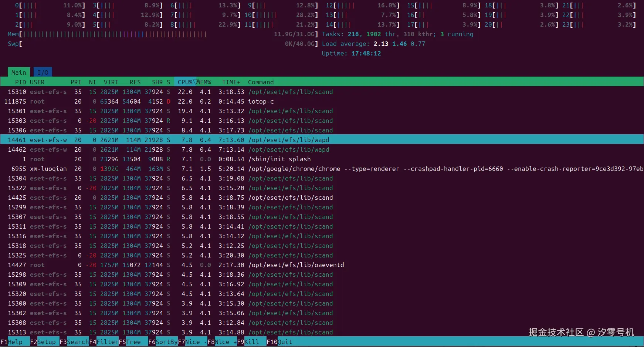Image resolution: width=644 pixels, height=347 pixels.
Task: Lower niceness with F7 Nice - button
Action: tap(192, 342)
